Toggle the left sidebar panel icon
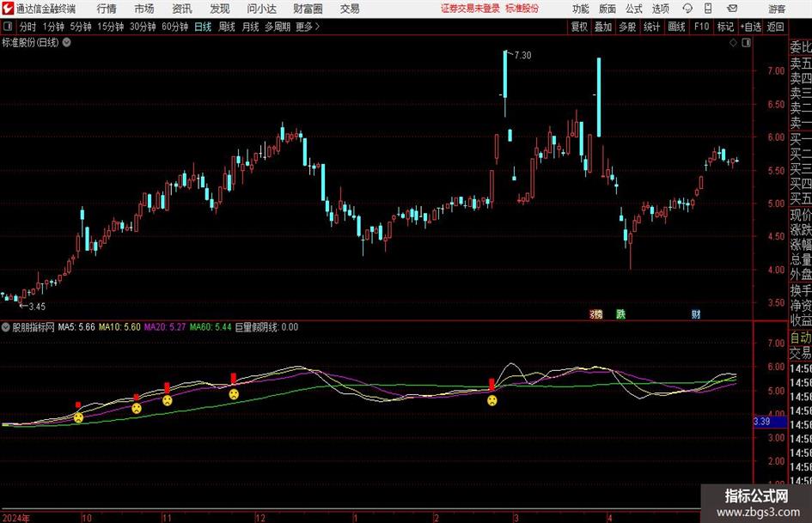 (x=8, y=27)
